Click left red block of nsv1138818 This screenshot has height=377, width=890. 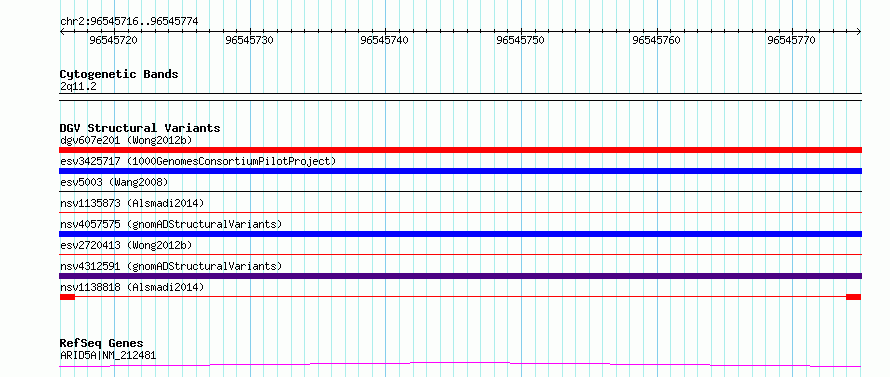67,297
